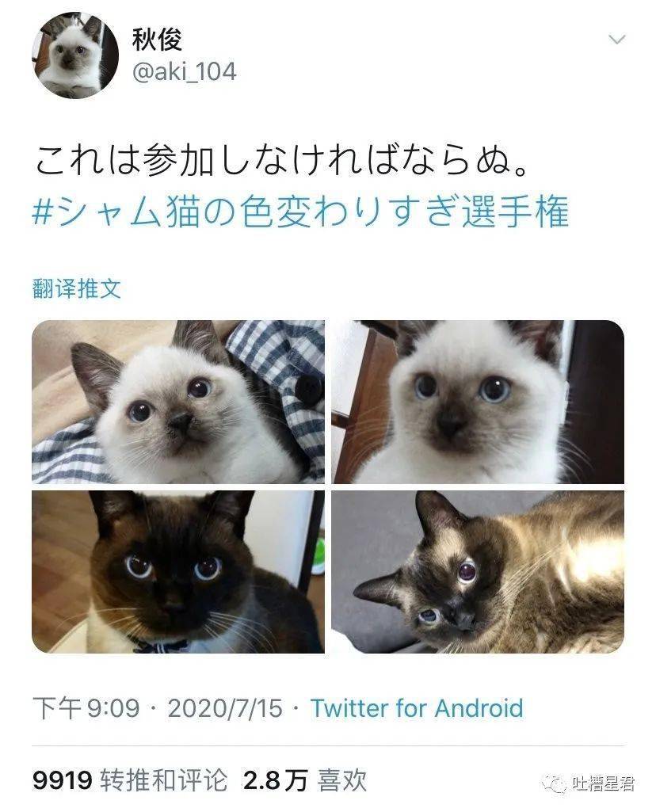
Task: Select the 9919 retweet count number
Action: [x=62, y=780]
